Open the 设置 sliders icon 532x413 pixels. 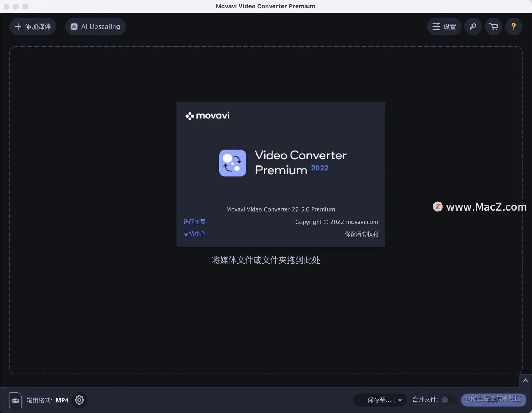click(436, 26)
